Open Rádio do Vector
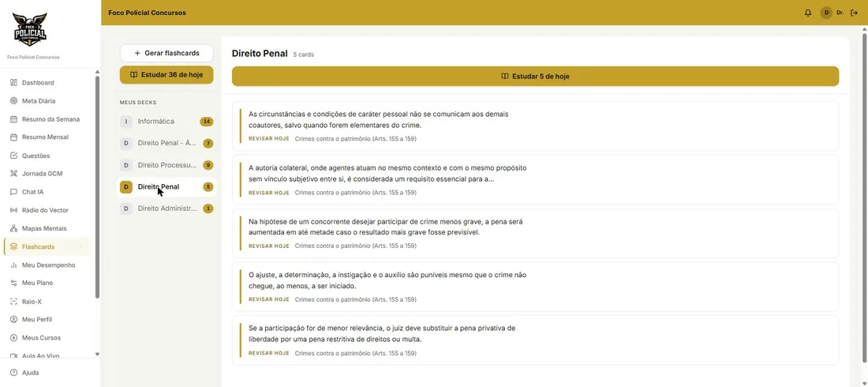The width and height of the screenshot is (868, 387). tap(46, 210)
